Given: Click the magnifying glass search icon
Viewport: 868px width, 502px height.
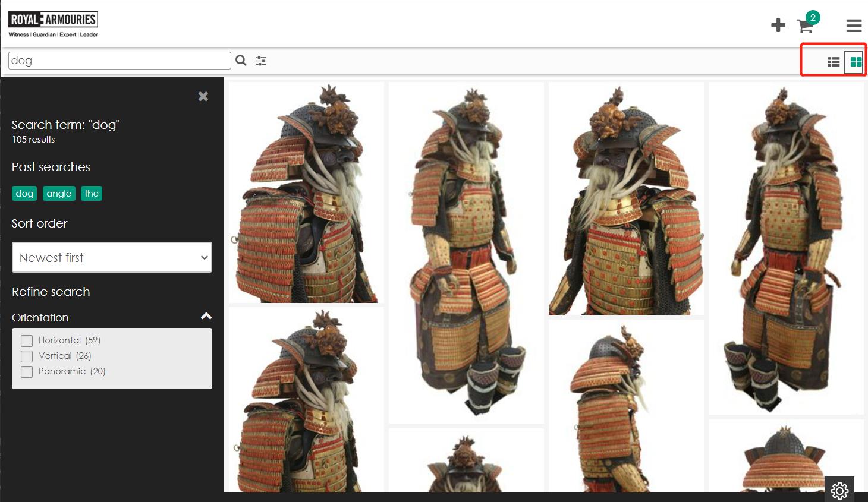Looking at the screenshot, I should 241,61.
